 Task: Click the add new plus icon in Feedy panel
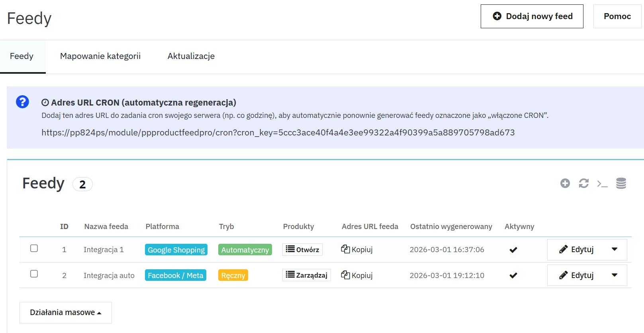click(565, 183)
